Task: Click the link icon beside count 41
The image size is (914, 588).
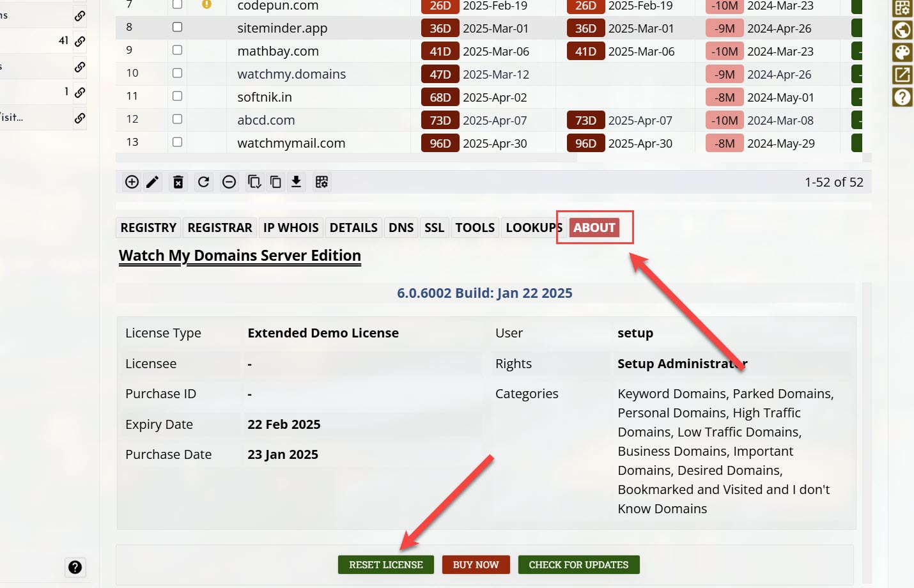Action: (80, 41)
